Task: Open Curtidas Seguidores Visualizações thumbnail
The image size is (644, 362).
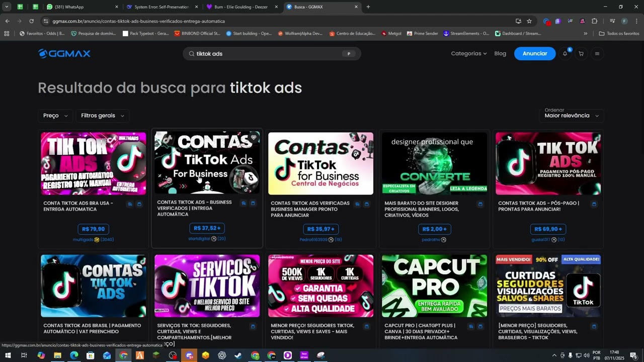Action: point(548,286)
